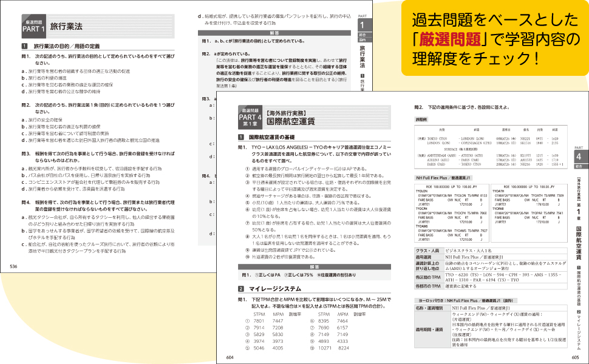
Task: Click the red '厳選問題' text in callout
Action: 451,39
